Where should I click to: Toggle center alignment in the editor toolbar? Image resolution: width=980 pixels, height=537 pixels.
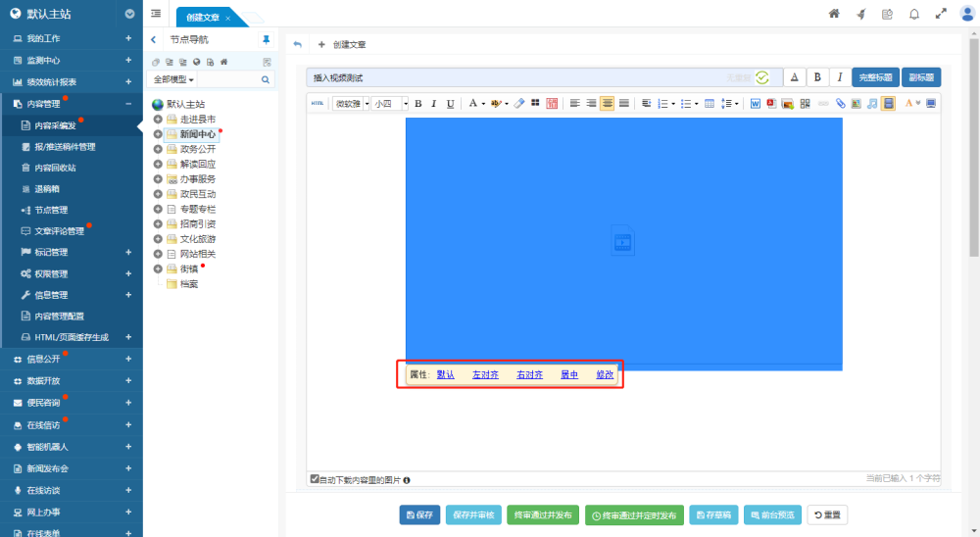(x=607, y=103)
